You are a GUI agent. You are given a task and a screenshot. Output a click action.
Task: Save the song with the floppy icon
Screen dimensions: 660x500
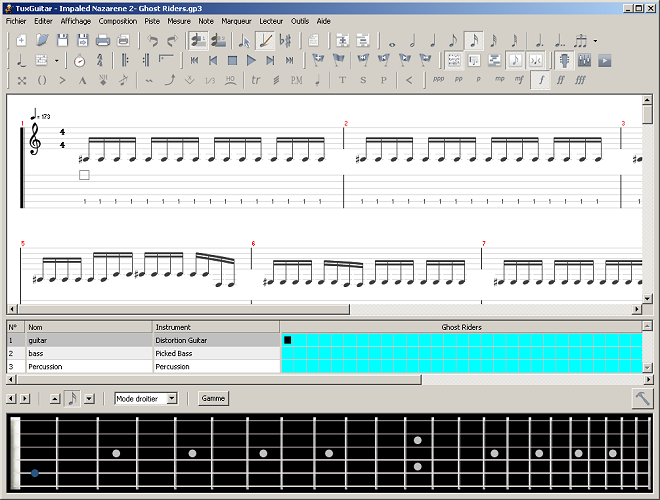click(62, 40)
